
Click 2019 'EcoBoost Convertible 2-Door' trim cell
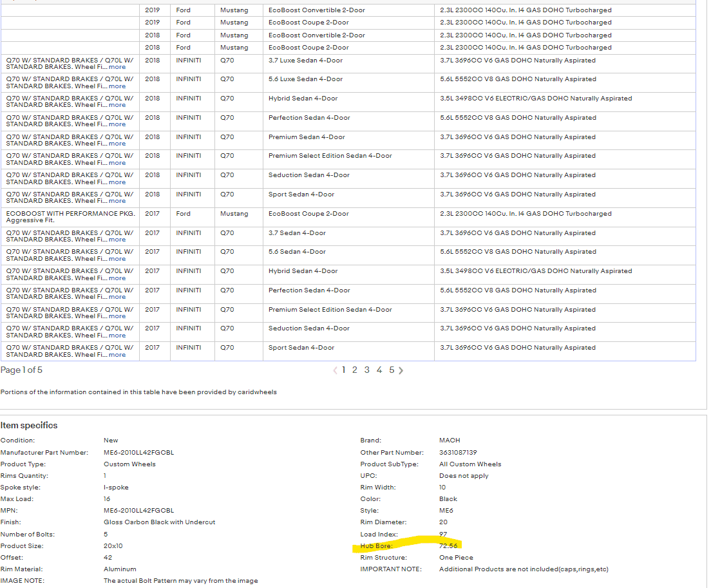(316, 10)
